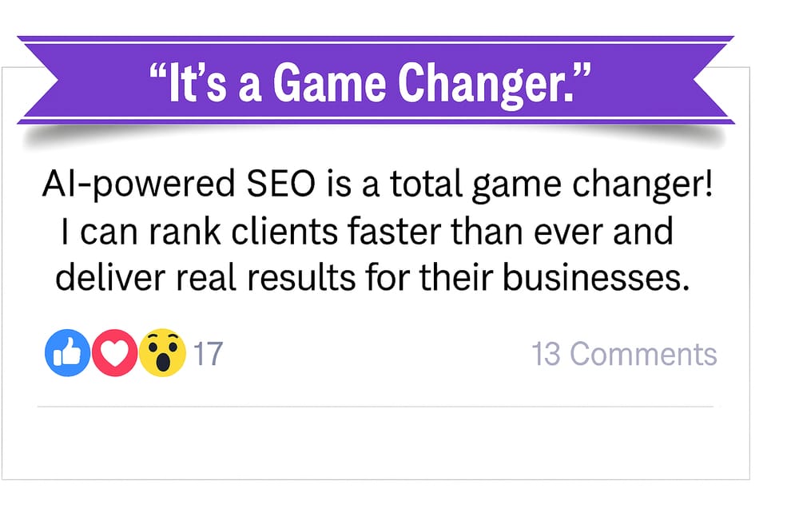
Task: Click the word "businesses" in the post text
Action: (591, 278)
